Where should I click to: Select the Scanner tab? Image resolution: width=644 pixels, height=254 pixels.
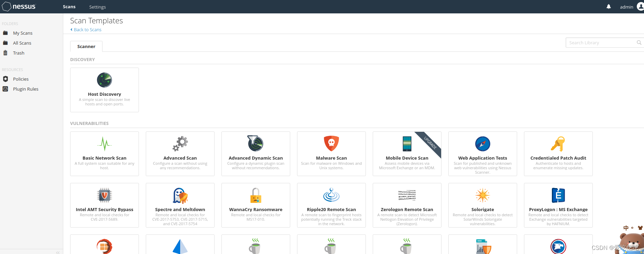86,46
